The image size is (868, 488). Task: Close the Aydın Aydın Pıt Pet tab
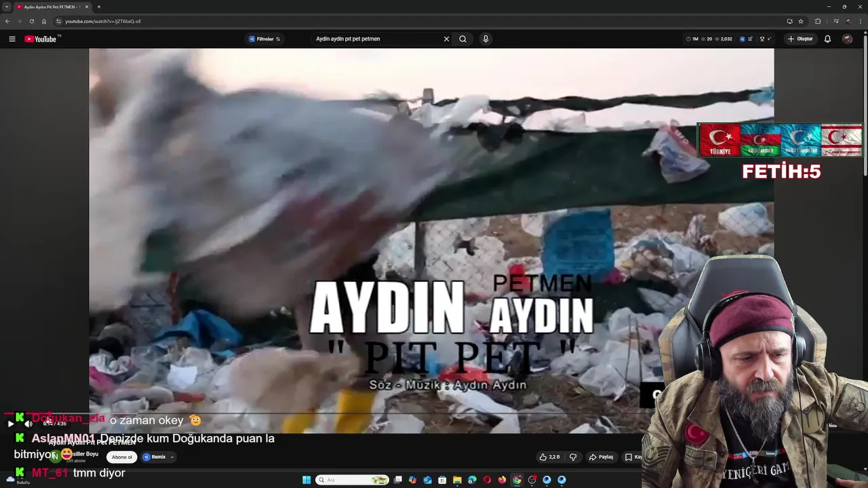point(87,7)
